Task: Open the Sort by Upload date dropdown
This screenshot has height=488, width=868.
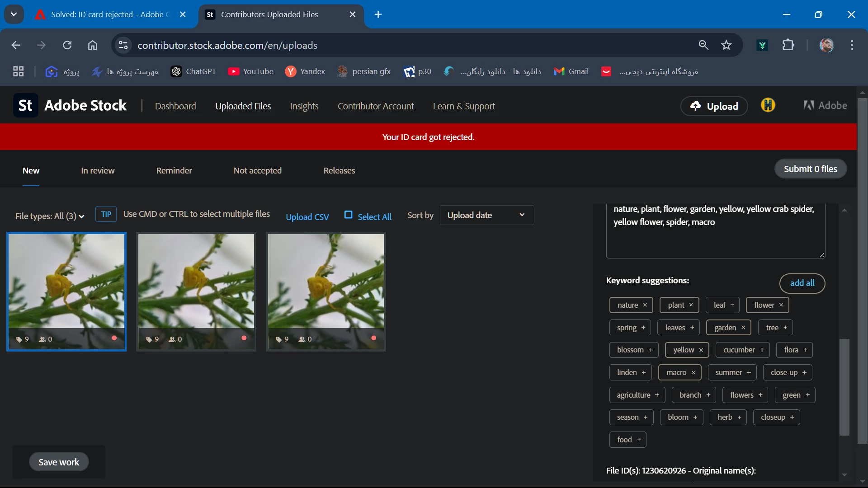Action: point(486,215)
